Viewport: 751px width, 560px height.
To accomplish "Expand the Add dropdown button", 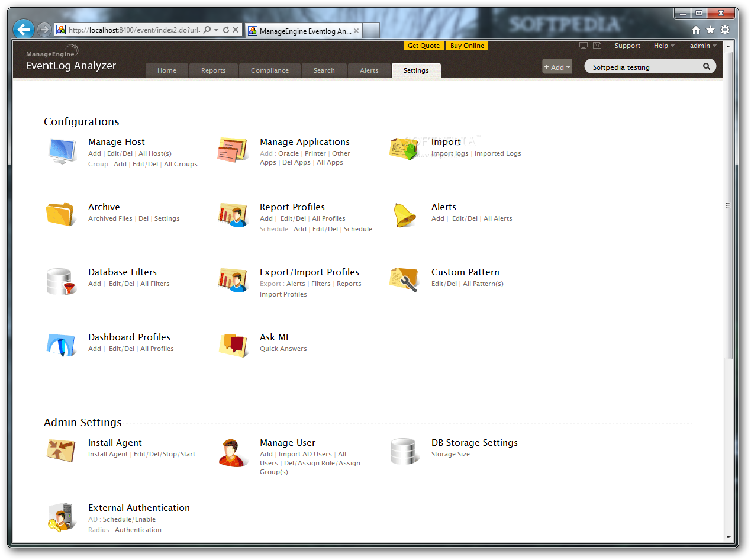I will [x=557, y=67].
